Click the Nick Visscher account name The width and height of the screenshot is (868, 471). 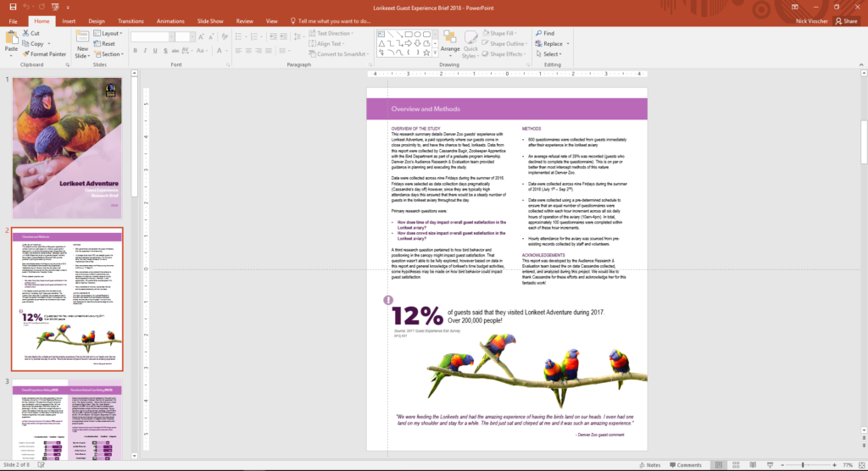tap(811, 21)
